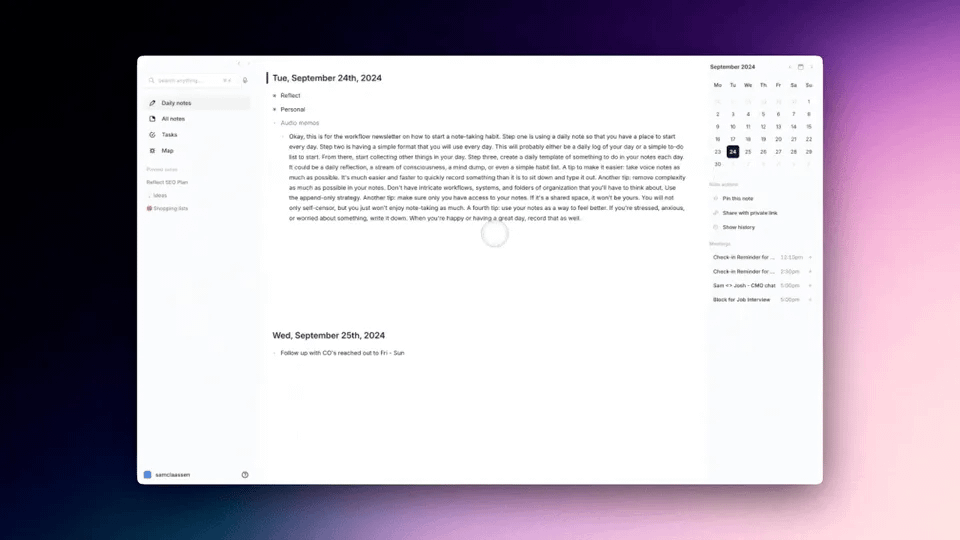The width and height of the screenshot is (960, 540).
Task: Click samclaassen username at bottom
Action: tap(173, 474)
